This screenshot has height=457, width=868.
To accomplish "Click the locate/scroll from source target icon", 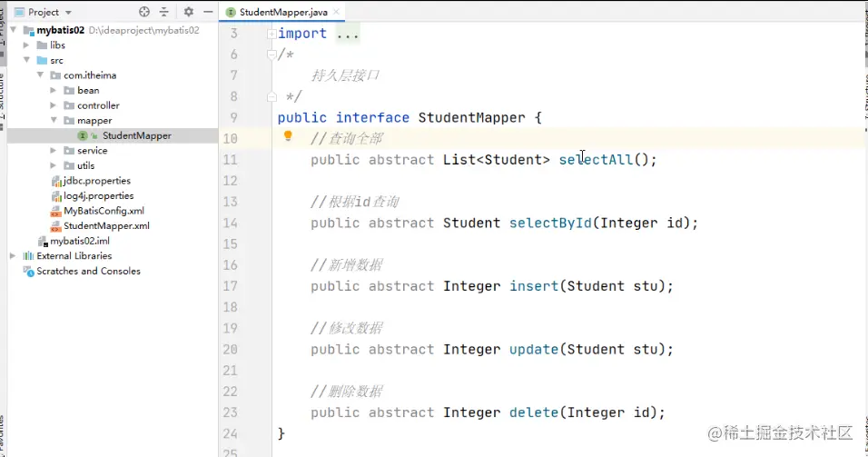I will coord(144,12).
